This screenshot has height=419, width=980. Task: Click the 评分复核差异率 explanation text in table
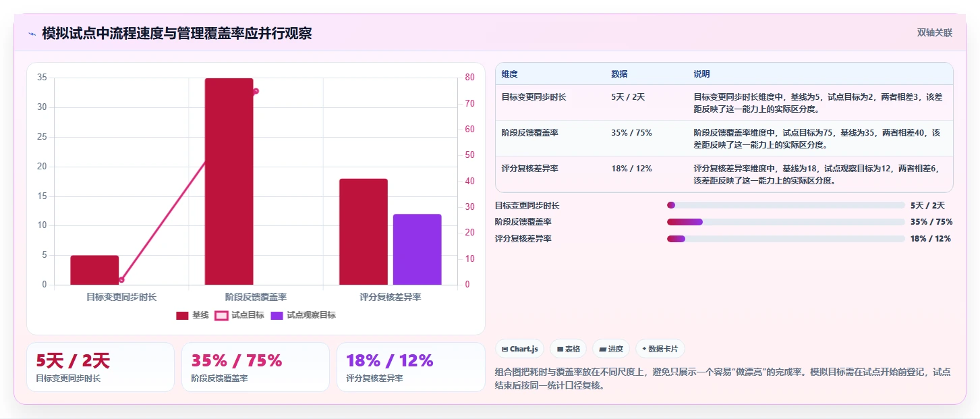816,174
